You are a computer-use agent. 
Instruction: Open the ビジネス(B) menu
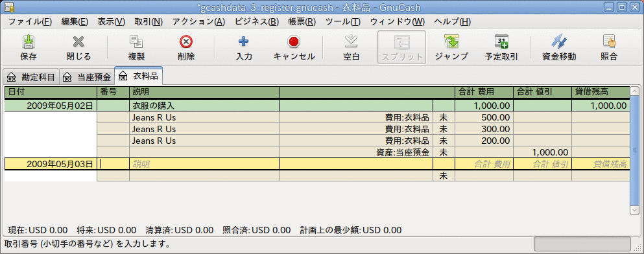[257, 22]
